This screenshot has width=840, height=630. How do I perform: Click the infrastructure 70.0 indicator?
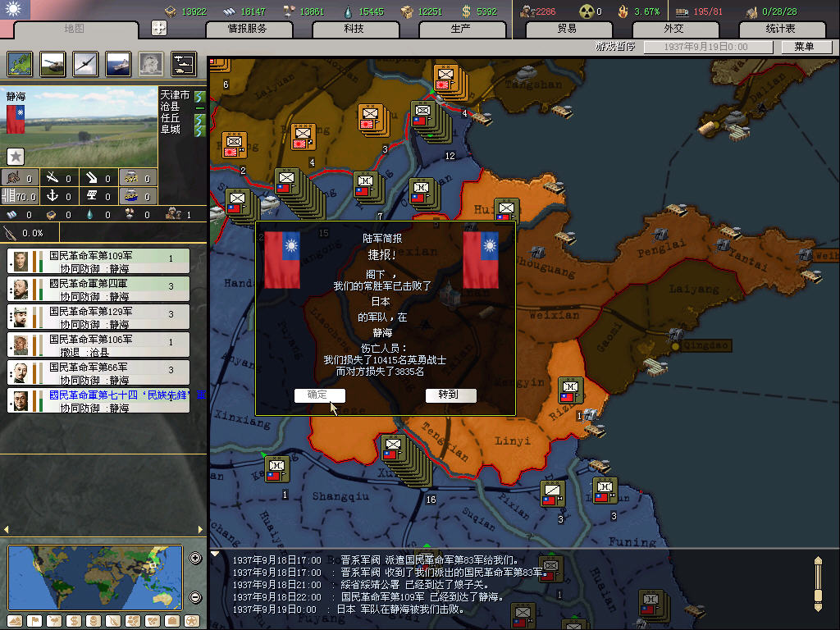[x=20, y=196]
